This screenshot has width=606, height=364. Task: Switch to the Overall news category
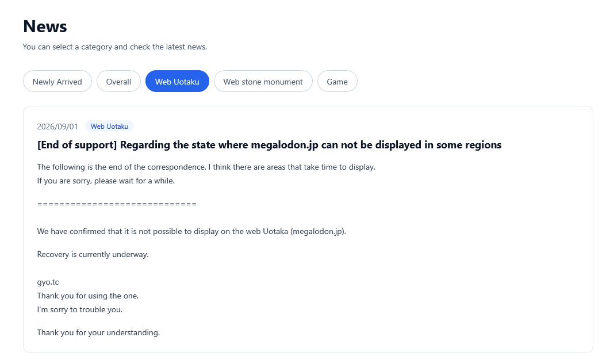(x=118, y=82)
